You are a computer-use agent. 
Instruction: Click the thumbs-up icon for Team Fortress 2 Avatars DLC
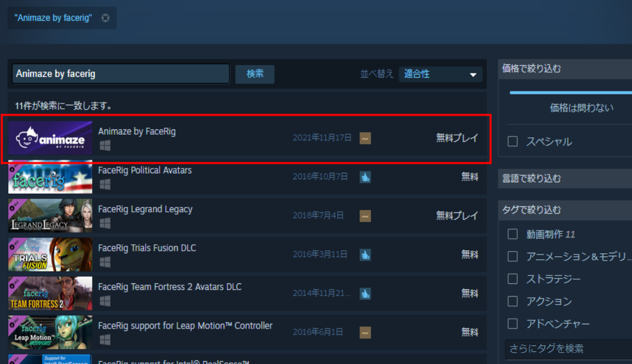365,294
